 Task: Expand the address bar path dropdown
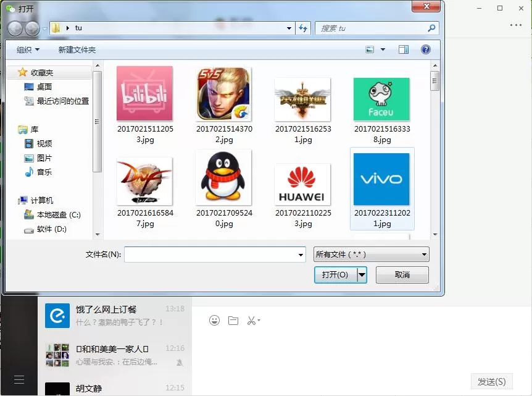(x=289, y=28)
